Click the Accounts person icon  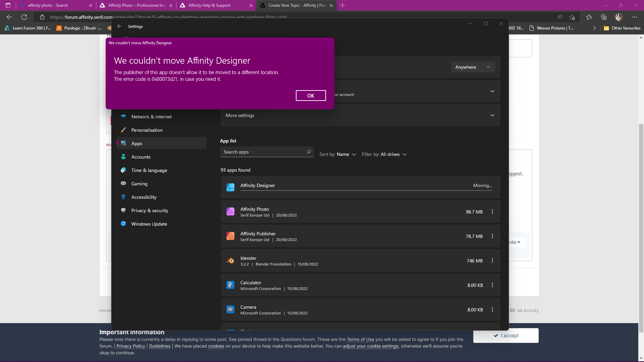pos(123,157)
